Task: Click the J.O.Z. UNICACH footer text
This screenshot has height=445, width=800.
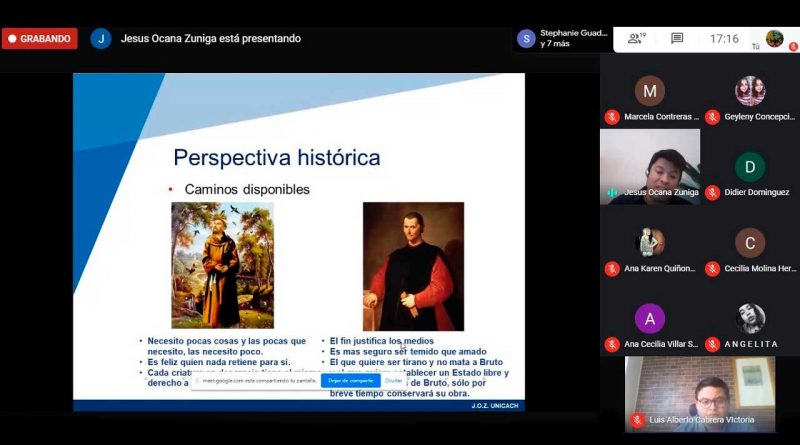Action: click(494, 406)
